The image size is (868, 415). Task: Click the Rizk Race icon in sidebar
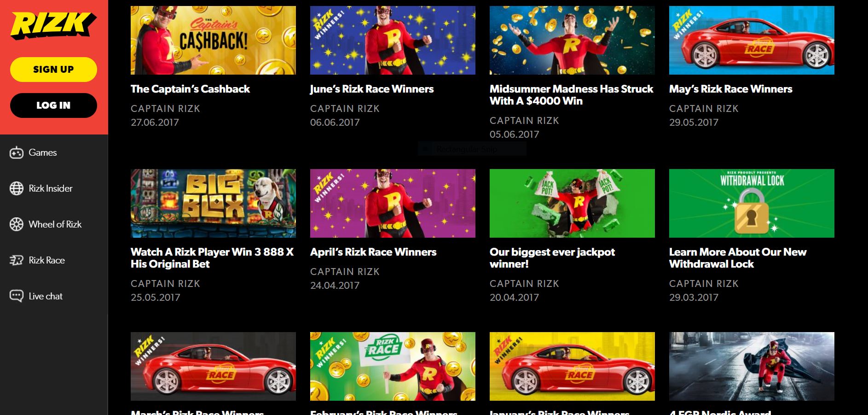coord(17,260)
